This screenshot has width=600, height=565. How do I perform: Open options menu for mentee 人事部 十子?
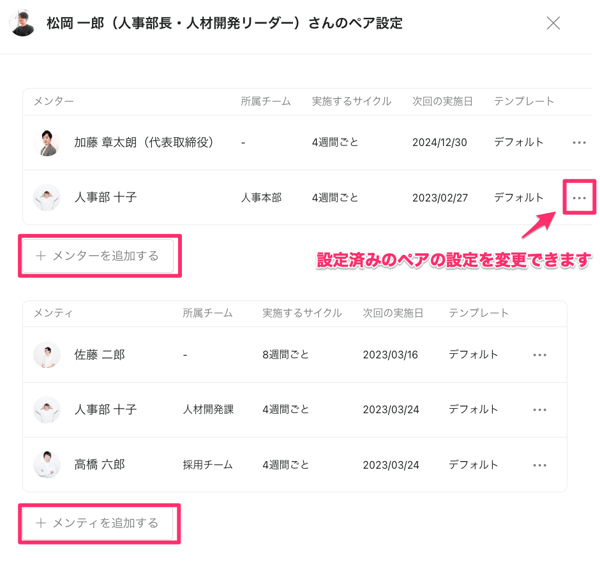point(540,410)
